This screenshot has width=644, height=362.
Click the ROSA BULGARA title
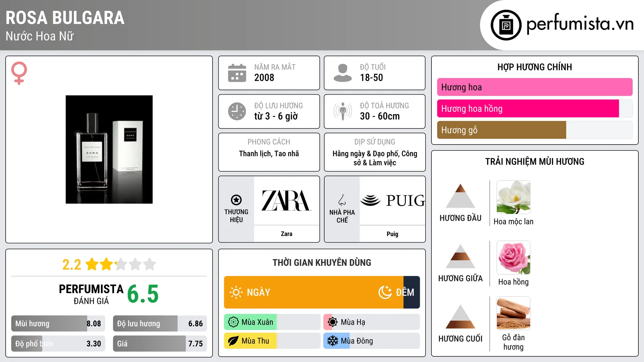65,18
